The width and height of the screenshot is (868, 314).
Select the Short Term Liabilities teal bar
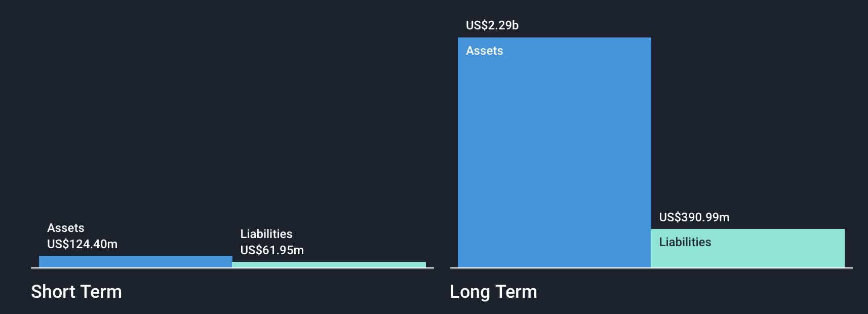coord(329,264)
